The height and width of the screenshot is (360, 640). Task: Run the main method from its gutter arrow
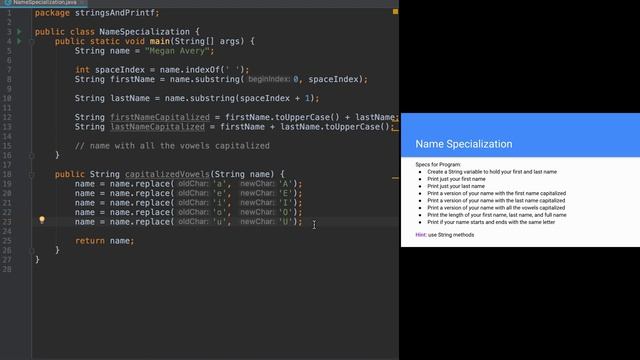[x=19, y=41]
